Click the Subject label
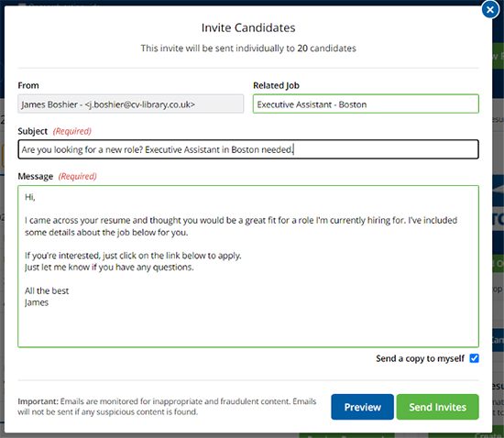Image resolution: width=504 pixels, height=438 pixels. coord(32,131)
